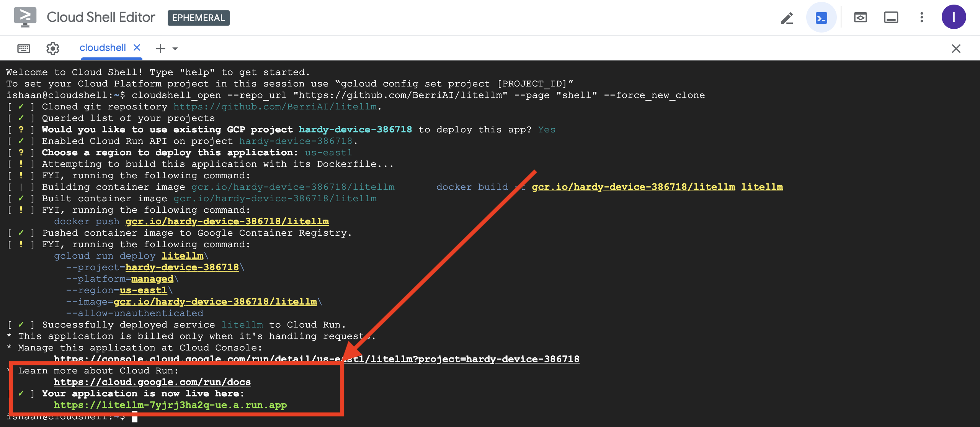Open the litellm run.app live URL

coord(170,405)
